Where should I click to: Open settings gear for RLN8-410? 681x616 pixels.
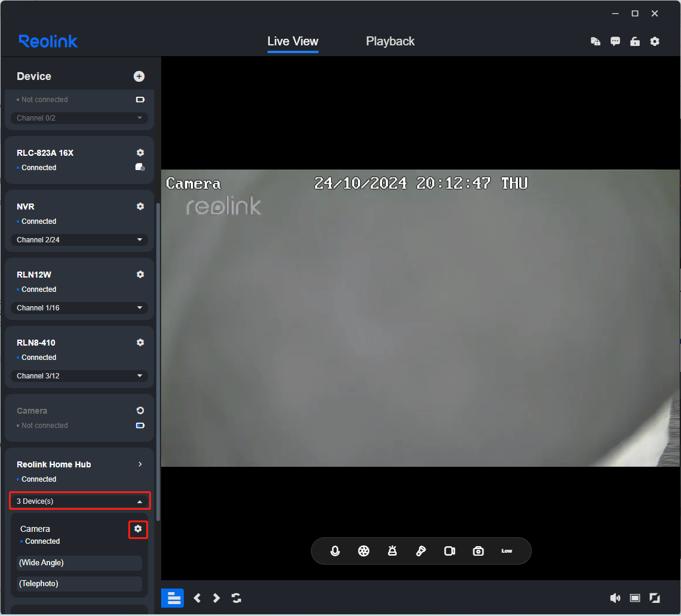click(140, 342)
